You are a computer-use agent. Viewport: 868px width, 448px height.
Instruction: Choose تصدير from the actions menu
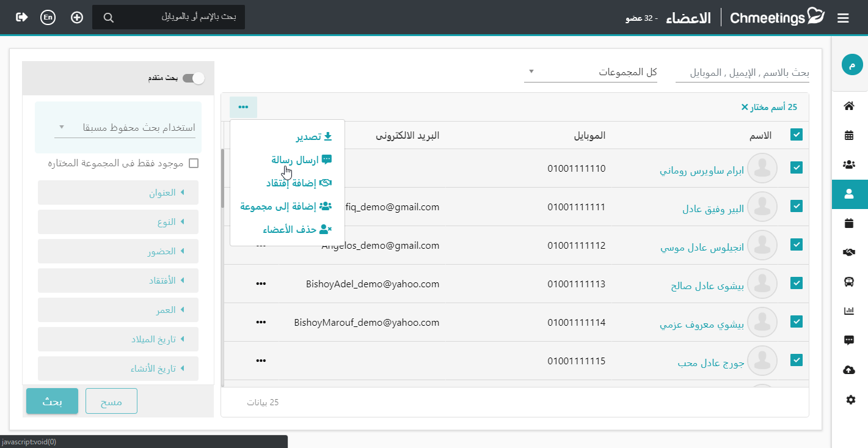coord(314,136)
